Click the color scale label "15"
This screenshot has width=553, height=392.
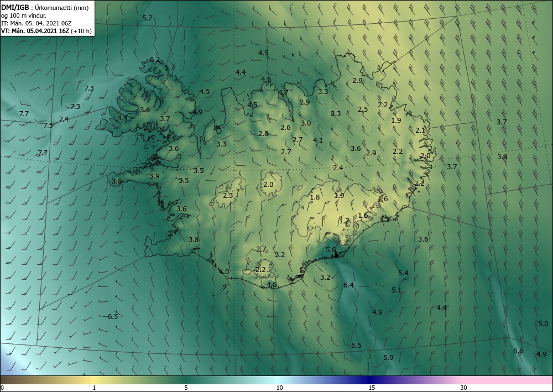click(x=372, y=388)
